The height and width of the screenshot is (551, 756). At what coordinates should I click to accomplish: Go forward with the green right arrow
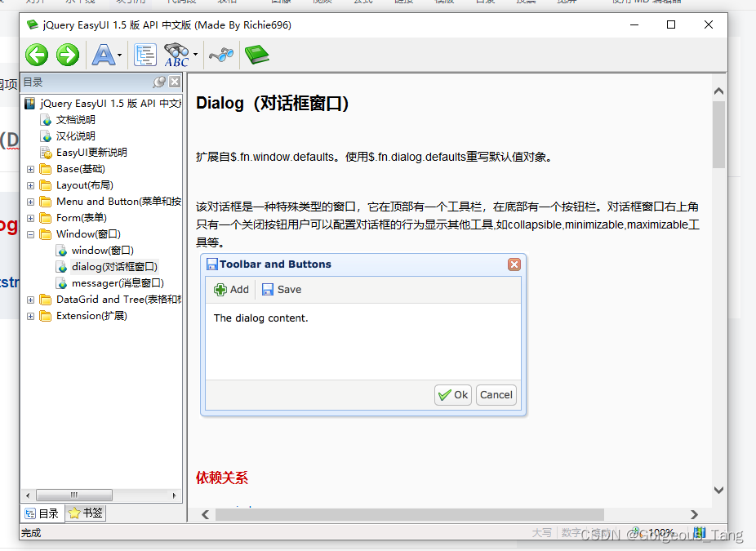point(68,55)
